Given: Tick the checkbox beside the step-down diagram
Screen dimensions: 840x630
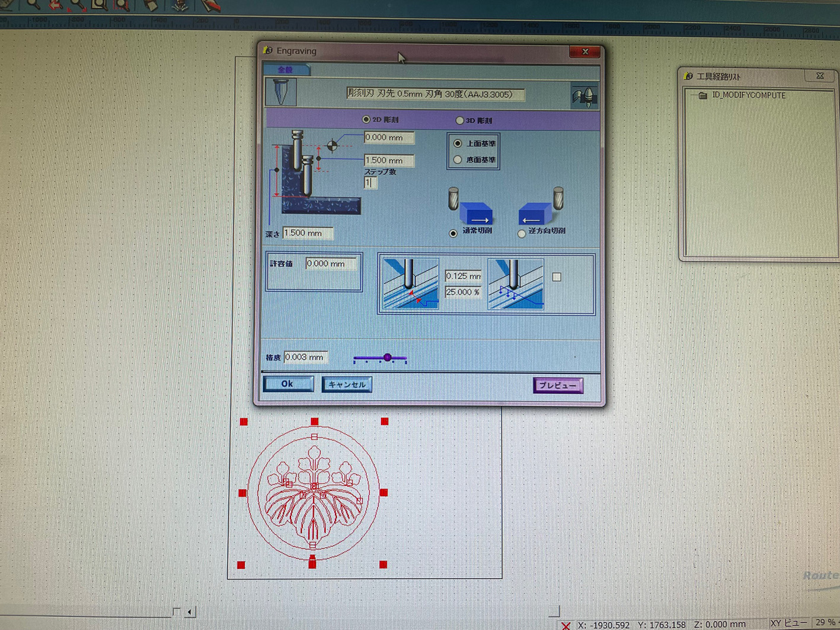Looking at the screenshot, I should coord(557,277).
